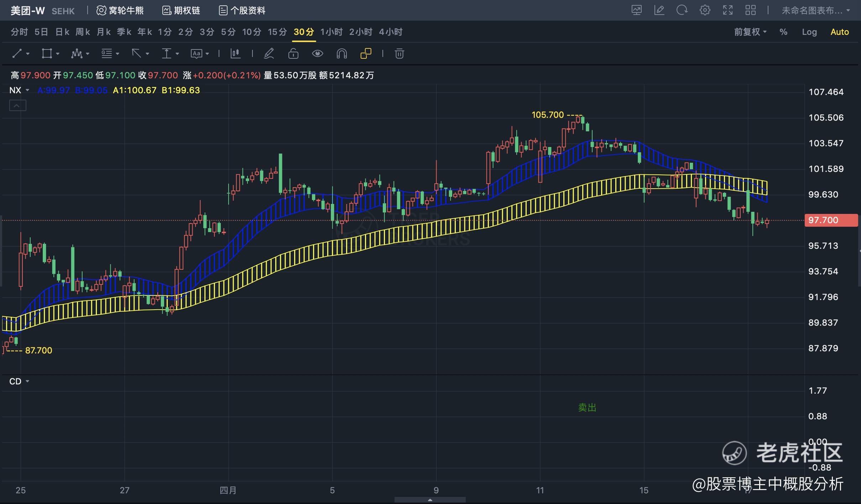Click the refresh chart icon

pos(682,10)
